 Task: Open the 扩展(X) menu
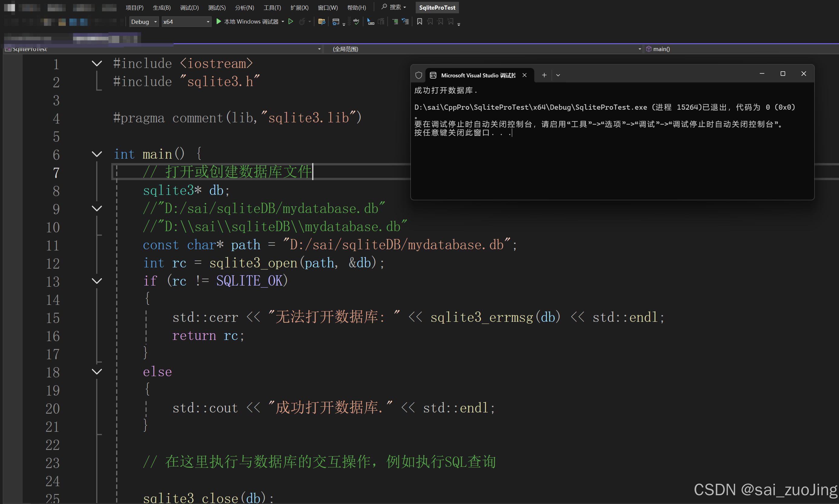point(299,8)
